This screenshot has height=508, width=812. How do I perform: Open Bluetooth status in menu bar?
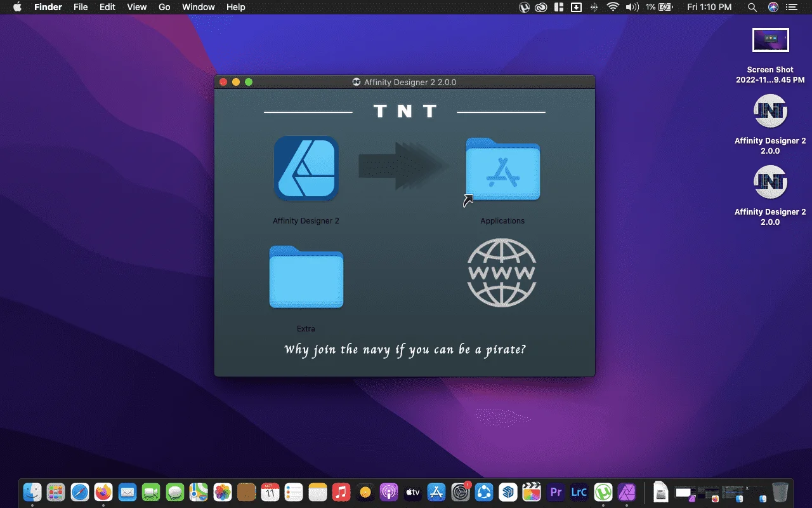click(594, 7)
